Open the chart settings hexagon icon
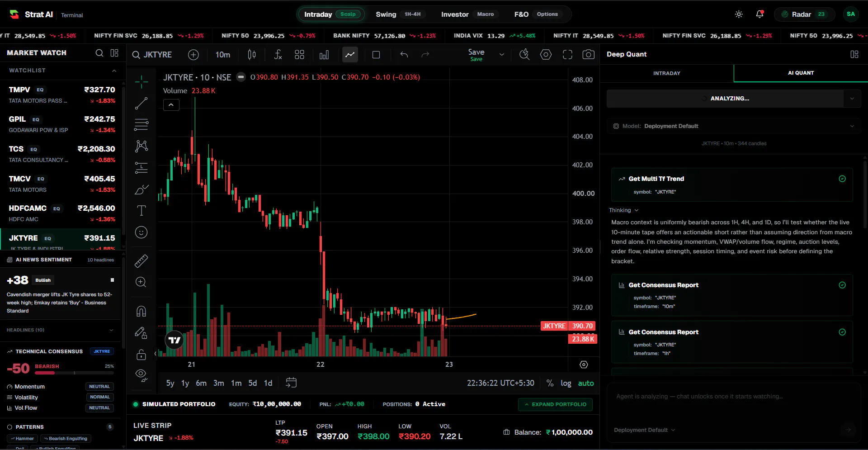This screenshot has height=450, width=868. [x=546, y=55]
